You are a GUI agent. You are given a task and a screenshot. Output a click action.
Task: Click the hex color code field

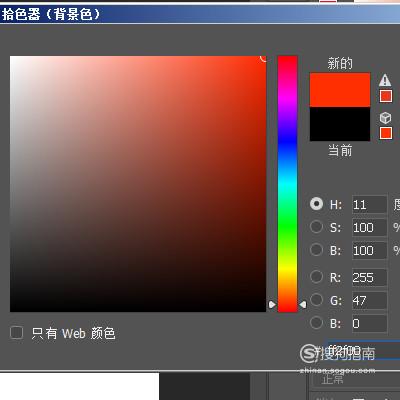point(363,350)
